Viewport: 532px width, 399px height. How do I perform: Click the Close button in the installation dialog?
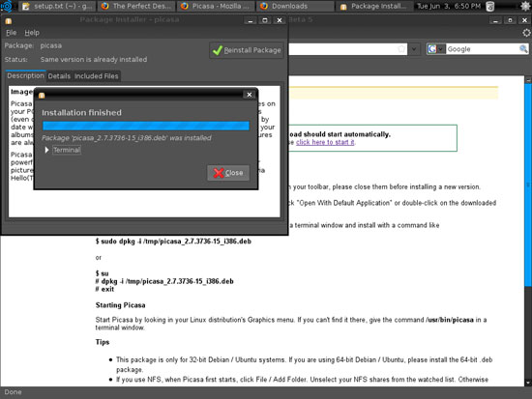228,173
